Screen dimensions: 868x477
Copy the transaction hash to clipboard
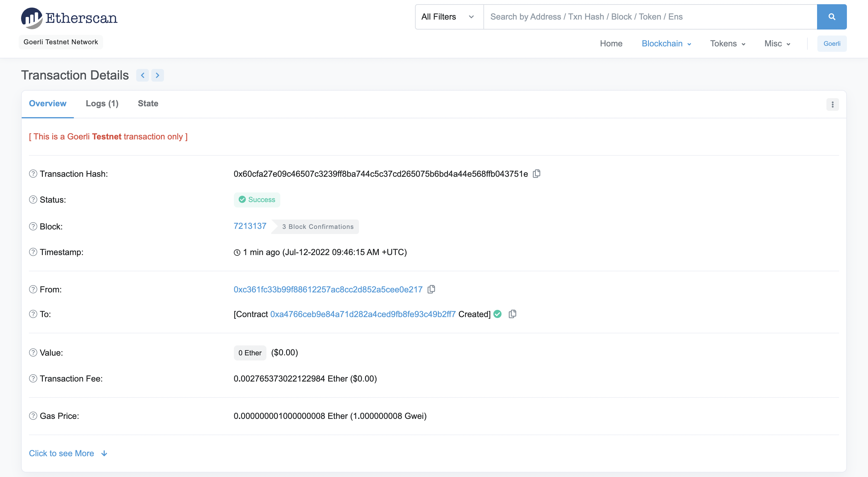pos(536,174)
